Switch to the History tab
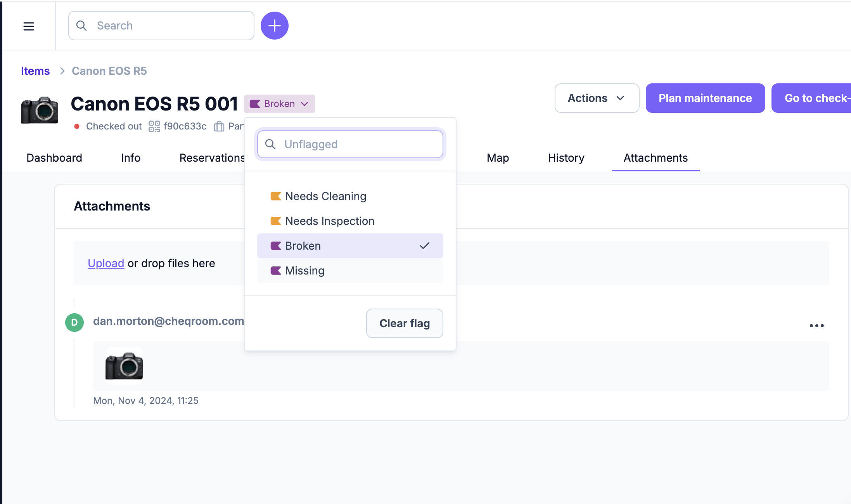This screenshot has width=851, height=504. [x=566, y=158]
